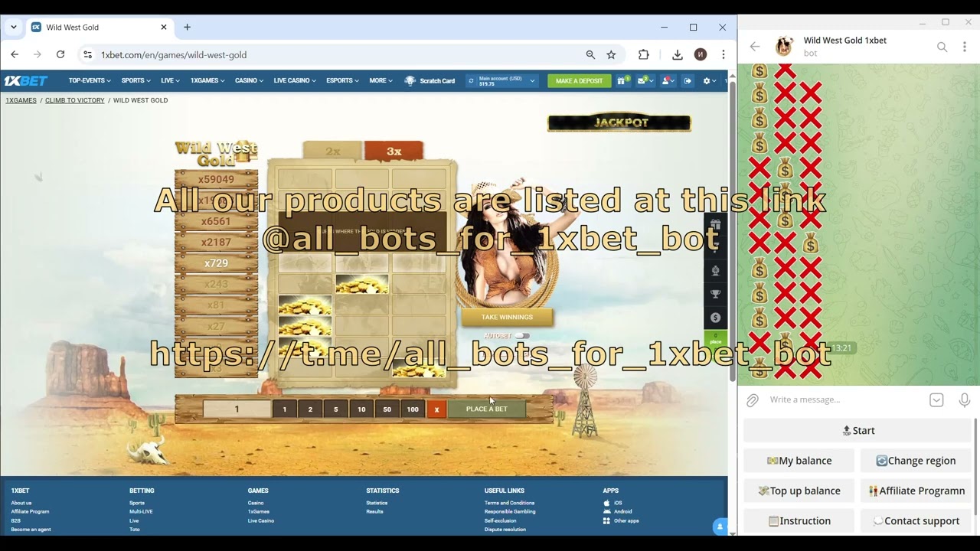980x551 pixels.
Task: Click Take Winnings button
Action: pyautogui.click(x=507, y=317)
